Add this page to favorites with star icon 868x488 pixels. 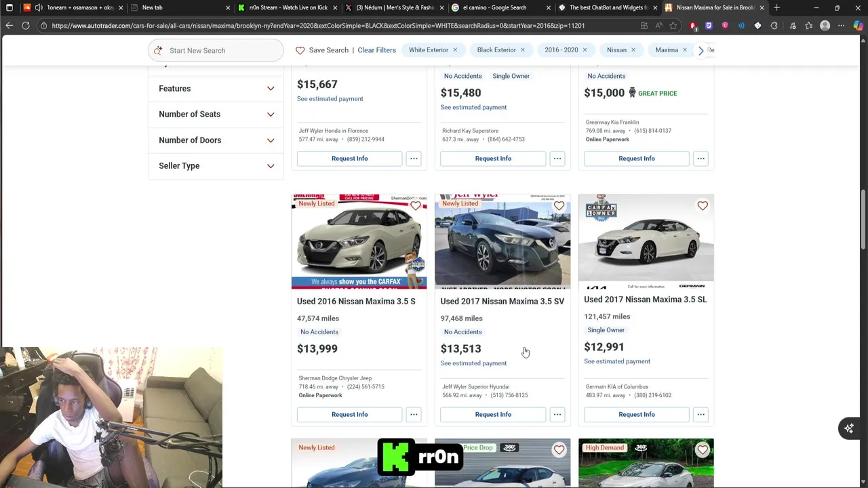click(673, 26)
